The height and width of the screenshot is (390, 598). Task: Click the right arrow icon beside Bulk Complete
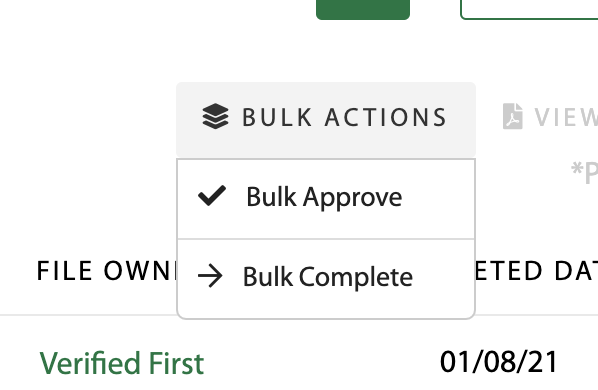click(210, 276)
